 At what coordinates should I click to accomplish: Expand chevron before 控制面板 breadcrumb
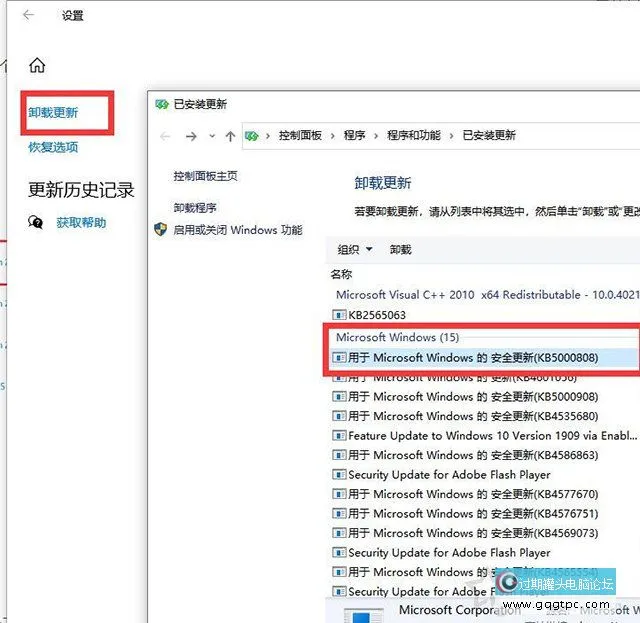(x=268, y=136)
